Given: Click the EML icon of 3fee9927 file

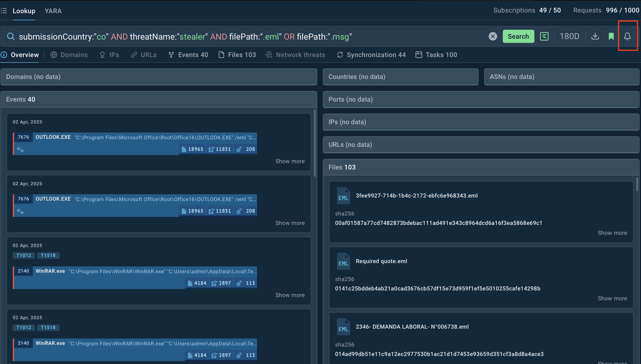Looking at the screenshot, I should pyautogui.click(x=343, y=196).
